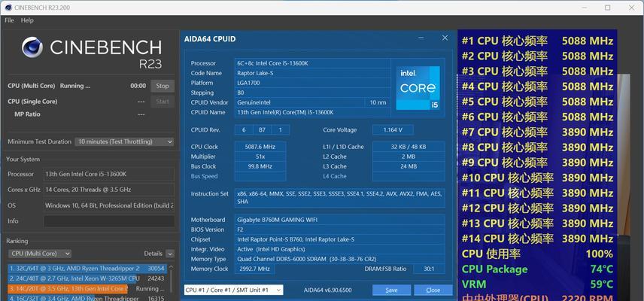Click the DRAM:FSB Ratio value 30:1
This screenshot has height=301, width=644.
[x=429, y=269]
